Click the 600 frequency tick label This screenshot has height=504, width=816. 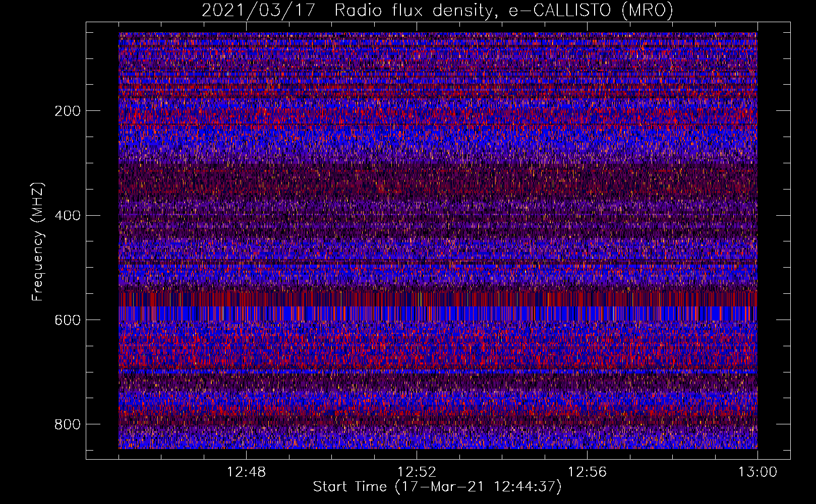(x=68, y=320)
